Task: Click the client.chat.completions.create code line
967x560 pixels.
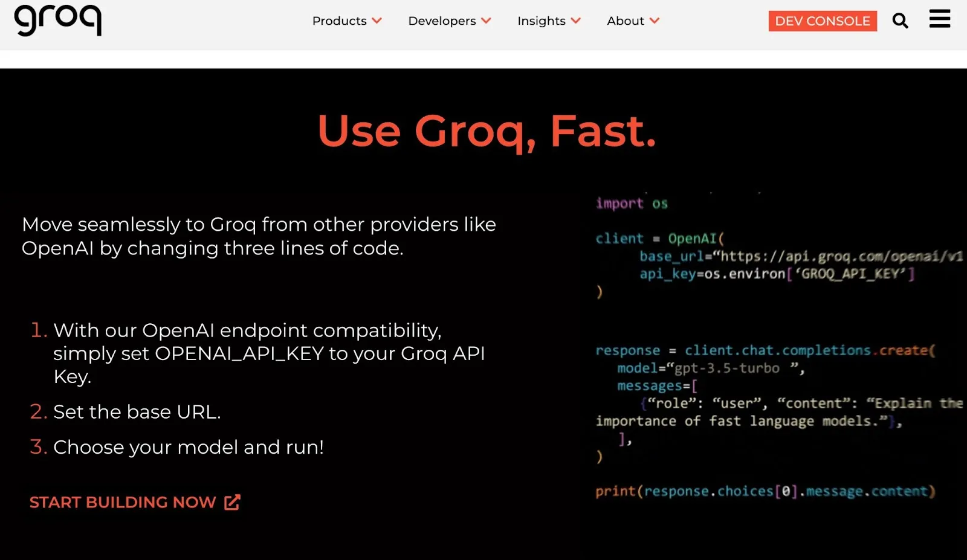Action: [x=766, y=350]
